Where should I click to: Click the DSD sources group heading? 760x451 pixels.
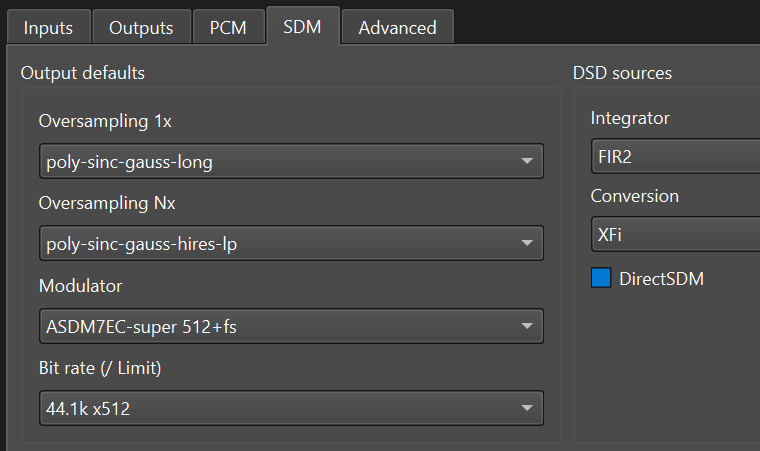click(622, 73)
